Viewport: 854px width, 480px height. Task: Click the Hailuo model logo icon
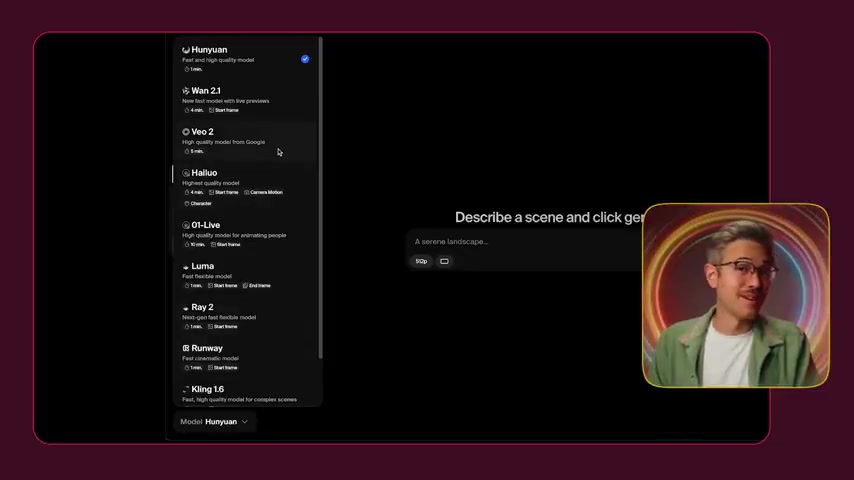click(186, 173)
